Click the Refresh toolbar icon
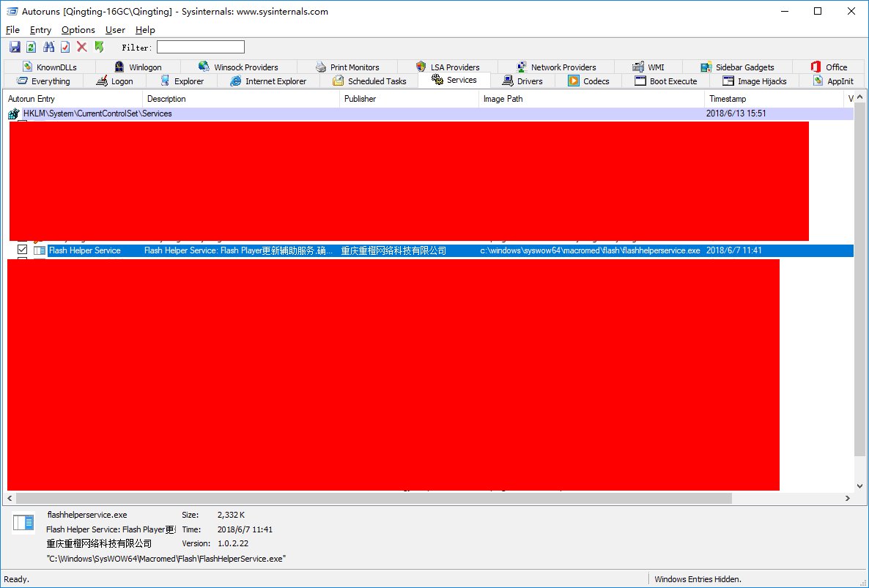Screen dimensions: 869x588 (31, 46)
